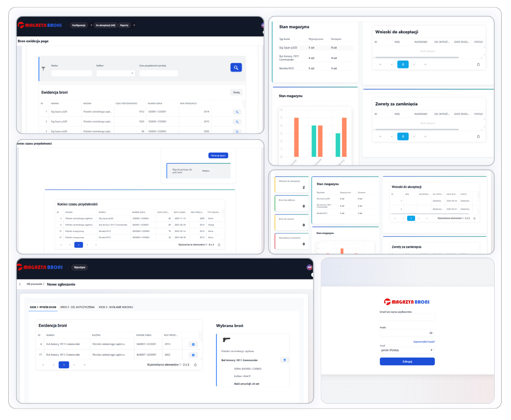The image size is (511, 420).
Task: Click the Email lub nazwa użytkownika field
Action: click(407, 317)
